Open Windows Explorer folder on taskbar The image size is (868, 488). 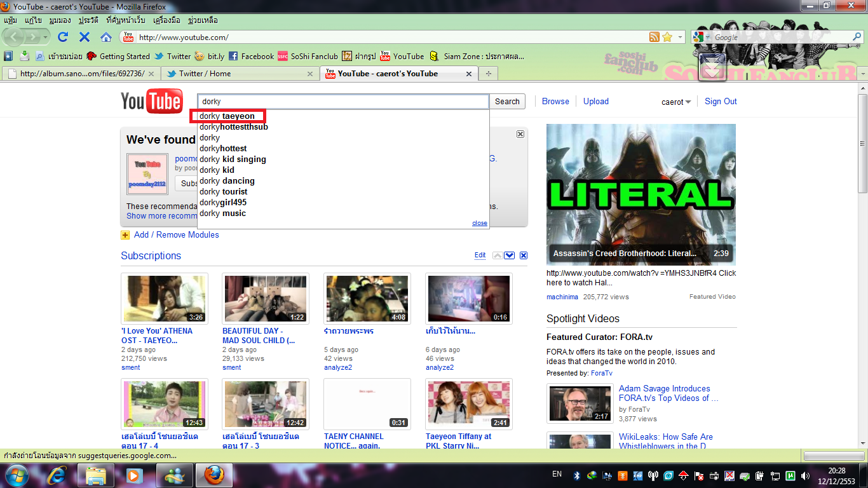click(96, 475)
